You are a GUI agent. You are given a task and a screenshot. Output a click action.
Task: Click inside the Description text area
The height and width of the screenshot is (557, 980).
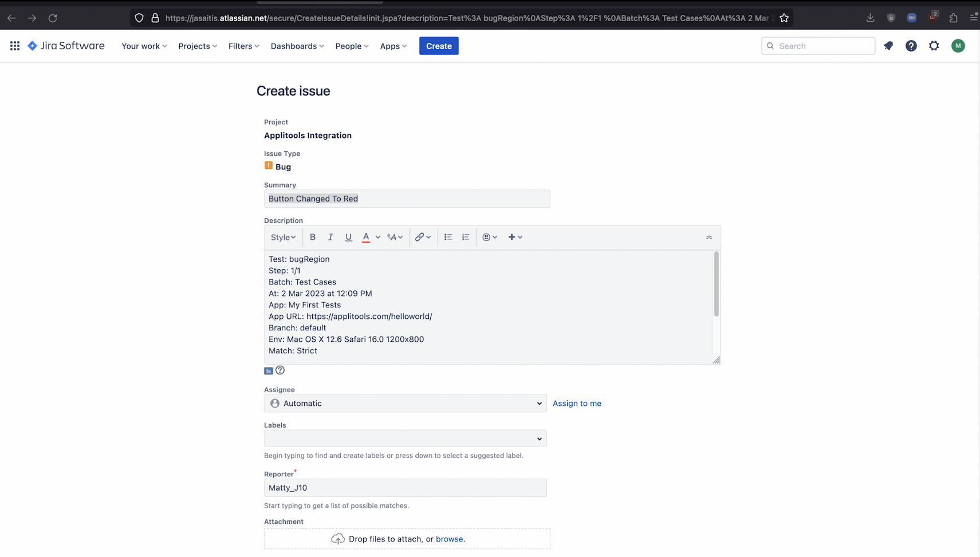coord(489,307)
